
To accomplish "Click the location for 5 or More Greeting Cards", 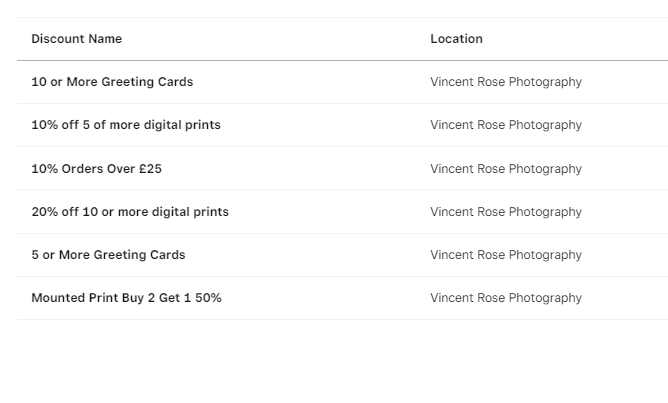I will [505, 255].
